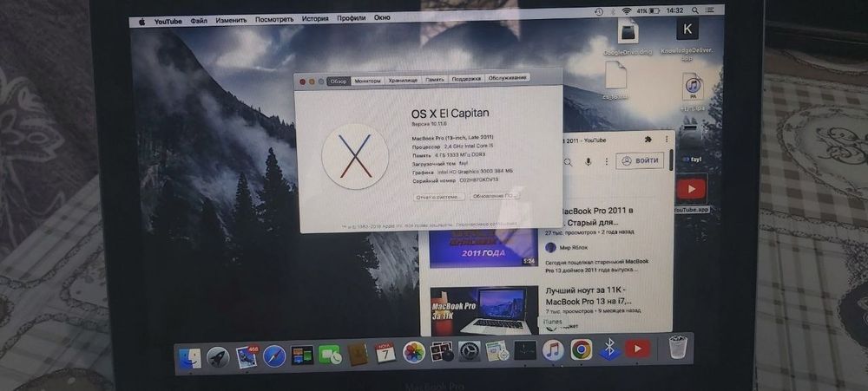Open the dark Activity Monitor-style Dock icon
This screenshot has width=868, height=391.
(x=525, y=350)
